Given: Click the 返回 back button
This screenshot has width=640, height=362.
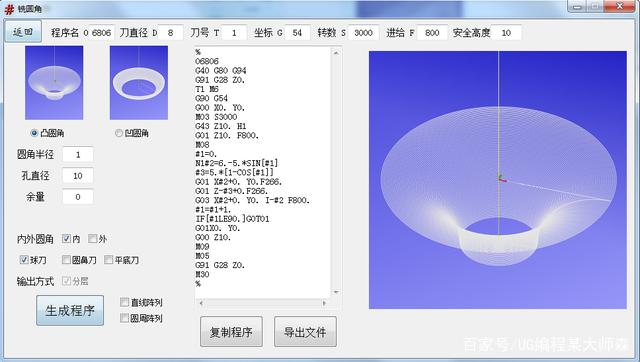Looking at the screenshot, I should point(23,32).
